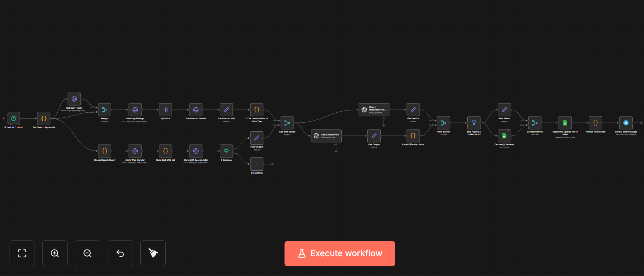The width and height of the screenshot is (644, 276).
Task: Reset the canvas zoom level
Action: point(120,253)
